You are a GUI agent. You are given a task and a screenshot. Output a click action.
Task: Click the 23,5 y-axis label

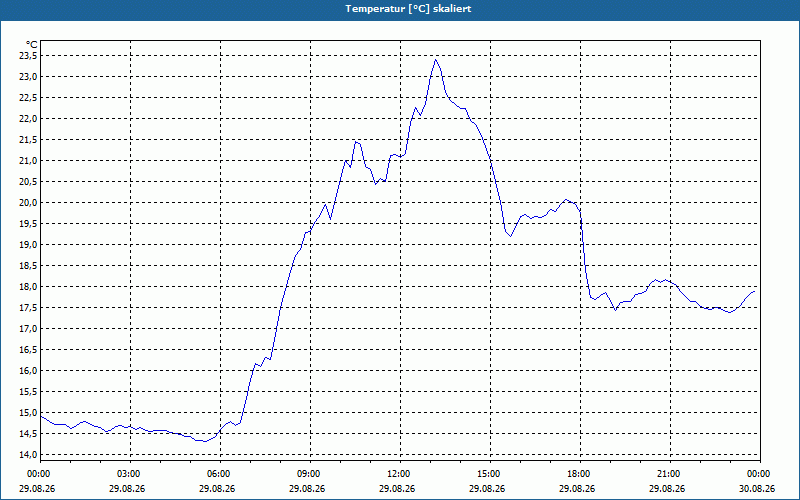point(28,56)
